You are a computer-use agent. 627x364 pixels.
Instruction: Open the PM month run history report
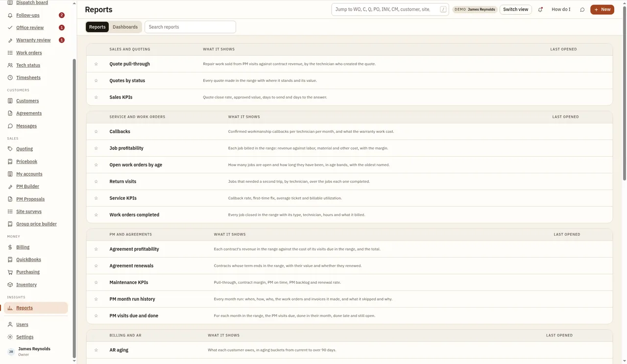[x=132, y=299]
